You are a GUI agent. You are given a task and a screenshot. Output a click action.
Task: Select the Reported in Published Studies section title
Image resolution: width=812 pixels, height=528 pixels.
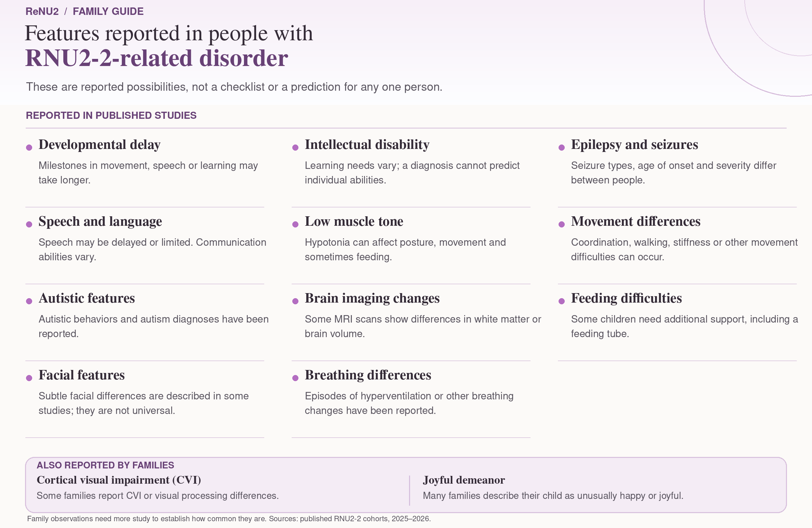coord(111,115)
